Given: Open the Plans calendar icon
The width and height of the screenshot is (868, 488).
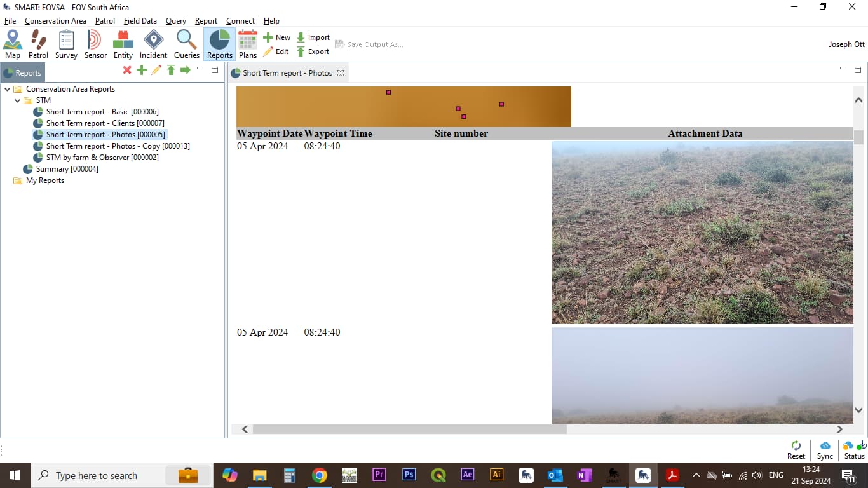Looking at the screenshot, I should click(248, 44).
